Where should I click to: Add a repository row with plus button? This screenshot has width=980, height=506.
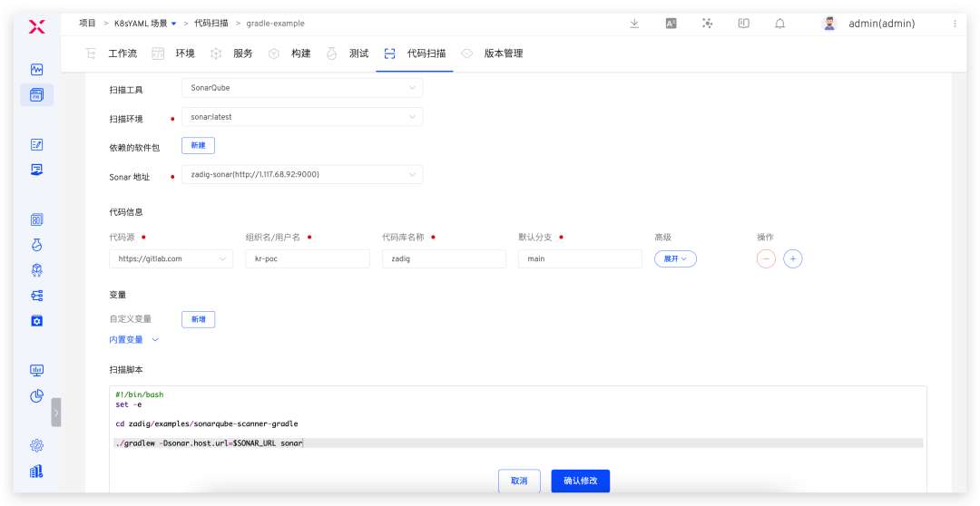(x=793, y=258)
